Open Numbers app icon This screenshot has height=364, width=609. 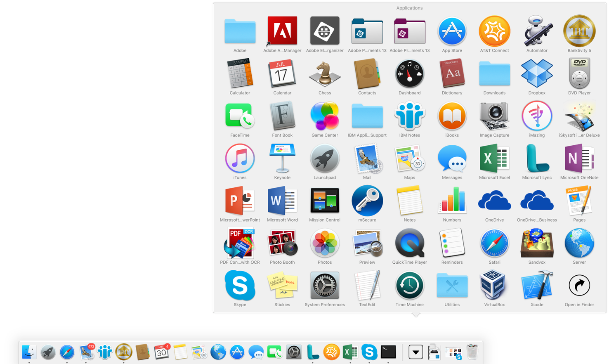click(452, 200)
